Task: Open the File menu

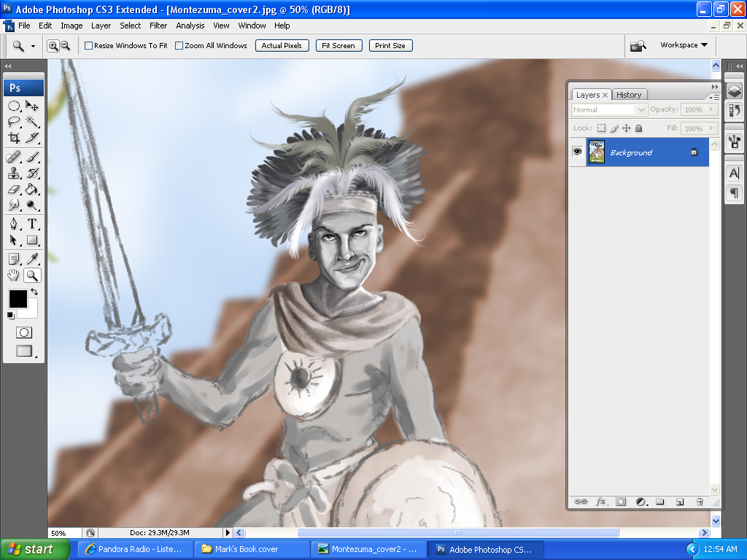Action: point(24,26)
